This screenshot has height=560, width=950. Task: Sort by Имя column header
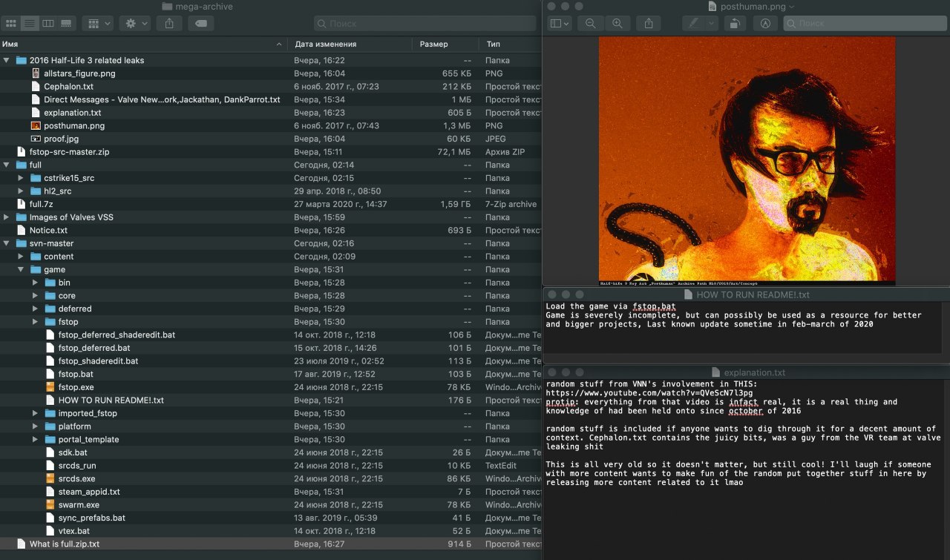click(x=144, y=44)
